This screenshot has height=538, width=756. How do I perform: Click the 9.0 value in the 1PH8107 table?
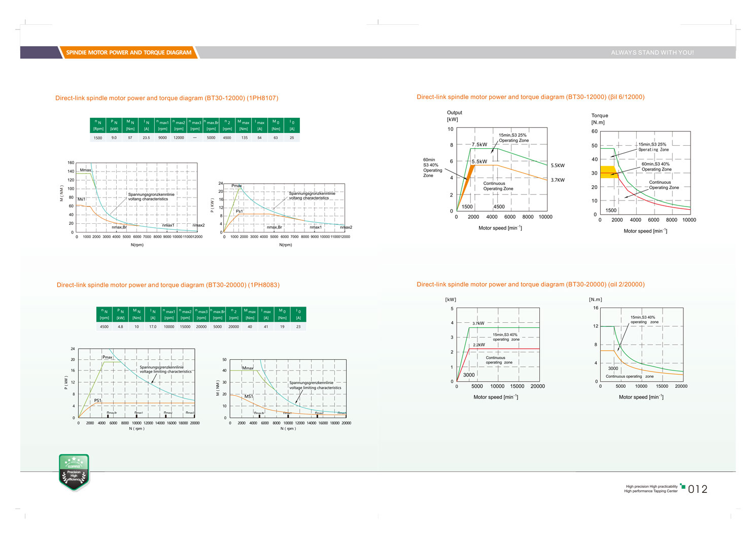114,138
